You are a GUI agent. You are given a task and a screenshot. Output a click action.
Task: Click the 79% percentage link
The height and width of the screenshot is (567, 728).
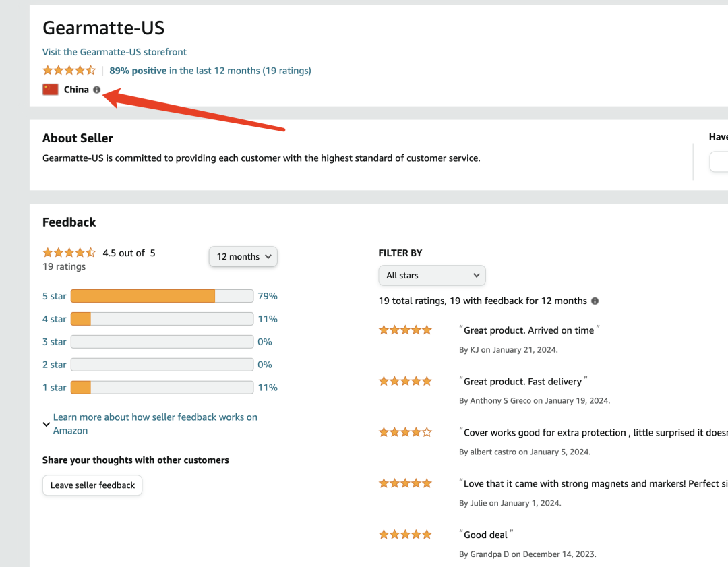pyautogui.click(x=268, y=296)
